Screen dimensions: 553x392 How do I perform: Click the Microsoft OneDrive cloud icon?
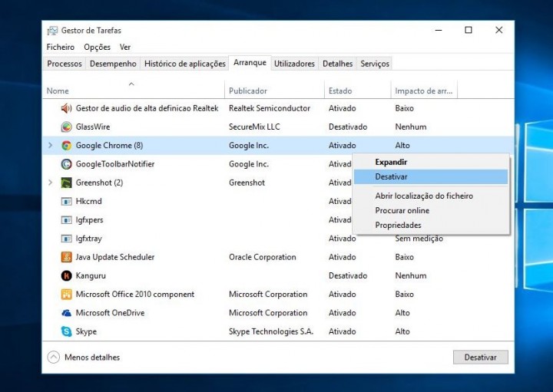coord(66,313)
